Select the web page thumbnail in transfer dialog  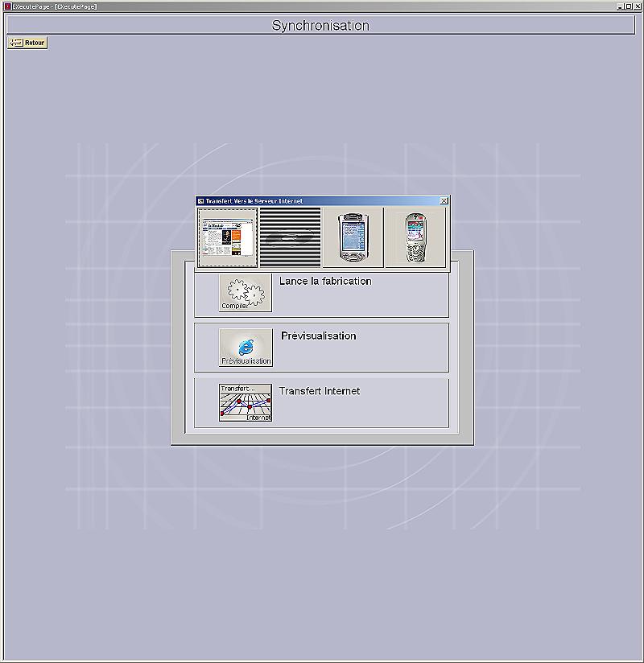(228, 237)
